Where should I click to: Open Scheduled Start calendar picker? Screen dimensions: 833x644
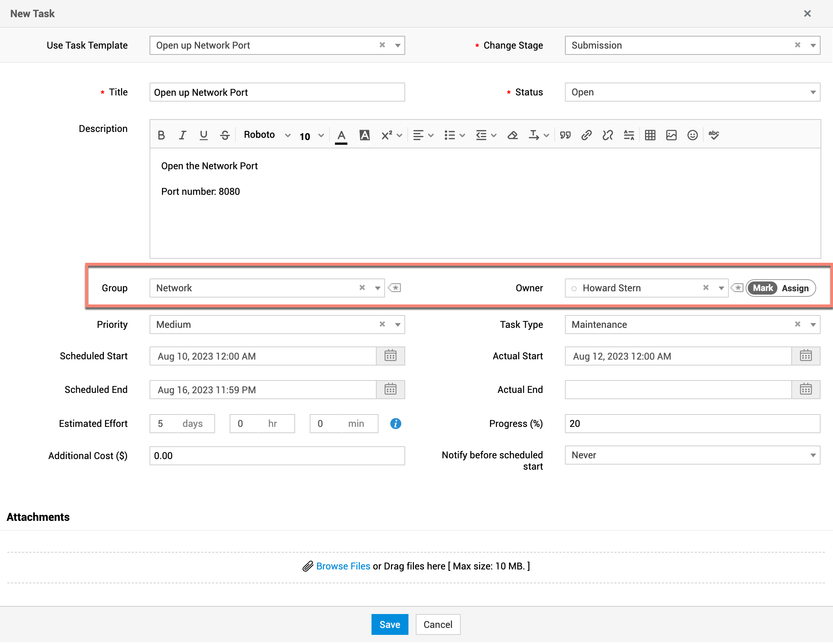click(x=390, y=356)
